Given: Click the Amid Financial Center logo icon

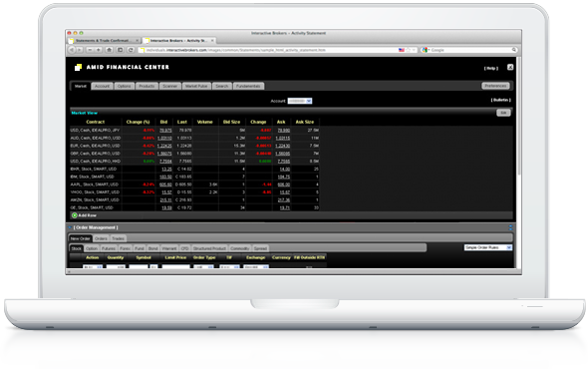Looking at the screenshot, I should click(78, 67).
